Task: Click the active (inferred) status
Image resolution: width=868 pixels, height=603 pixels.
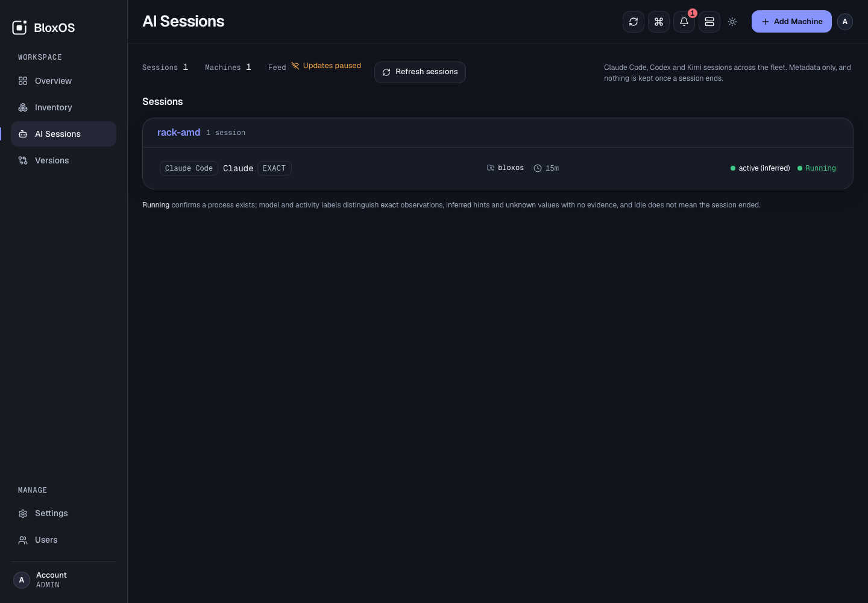Action: tap(760, 168)
